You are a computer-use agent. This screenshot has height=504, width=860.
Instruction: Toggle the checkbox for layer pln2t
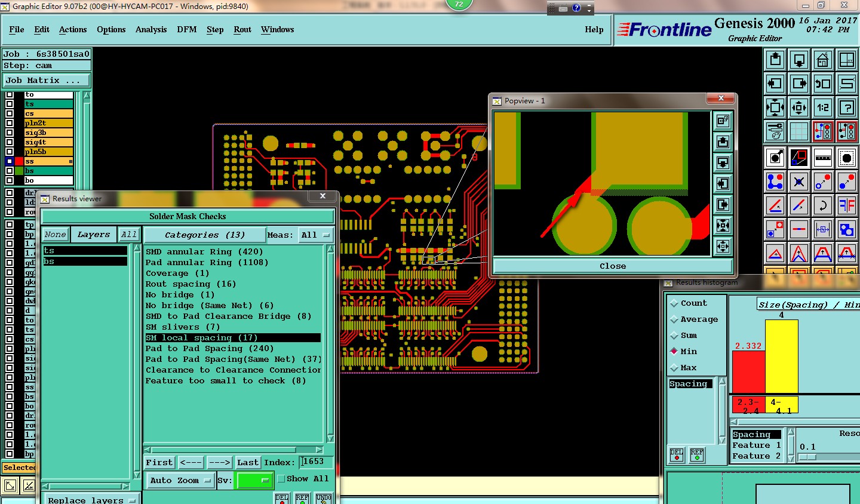click(10, 123)
